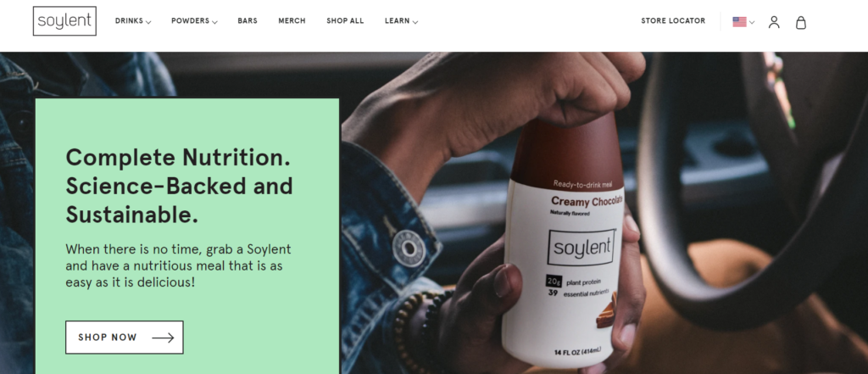This screenshot has height=374, width=868.
Task: Open the Store Locator link
Action: (x=673, y=21)
